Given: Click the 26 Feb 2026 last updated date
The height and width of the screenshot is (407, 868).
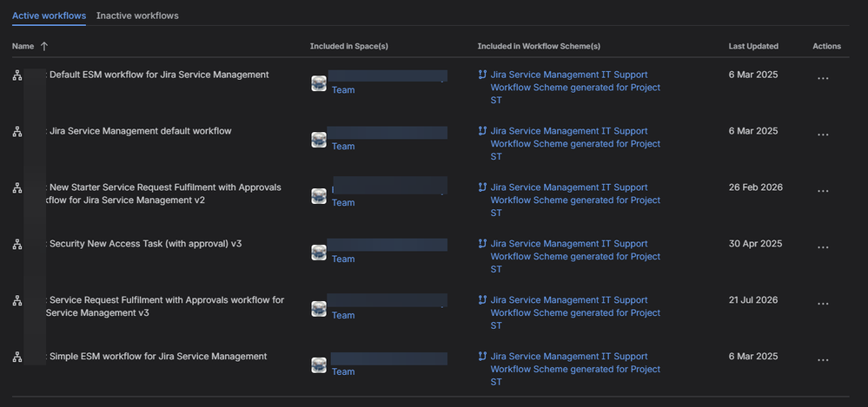Looking at the screenshot, I should [756, 187].
